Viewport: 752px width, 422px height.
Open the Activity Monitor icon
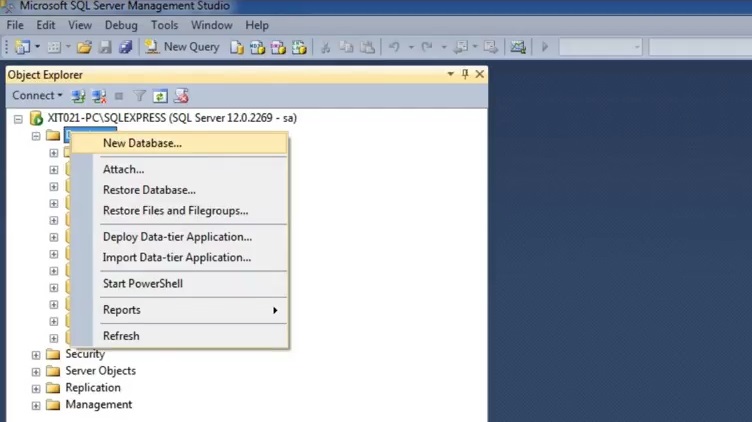pos(518,47)
